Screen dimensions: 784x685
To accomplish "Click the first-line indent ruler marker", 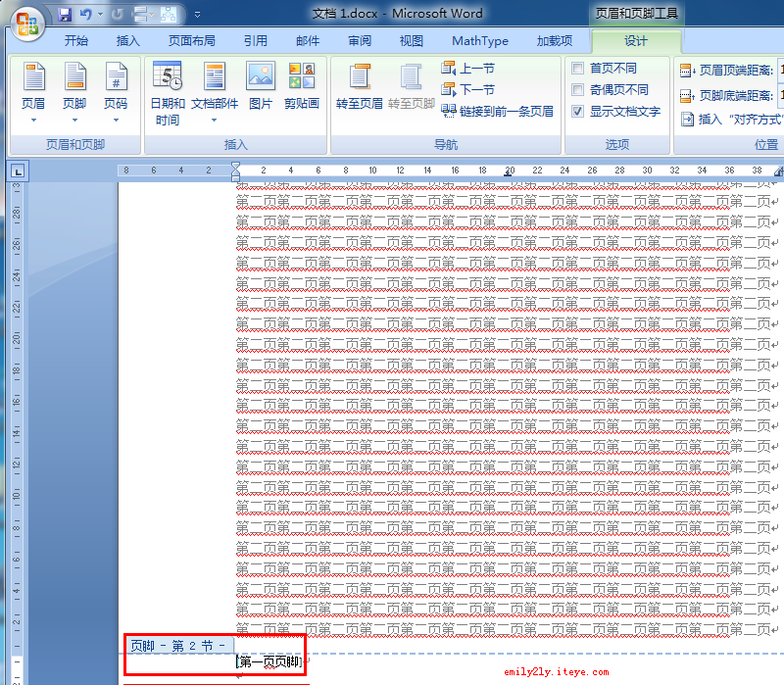I will tap(235, 166).
